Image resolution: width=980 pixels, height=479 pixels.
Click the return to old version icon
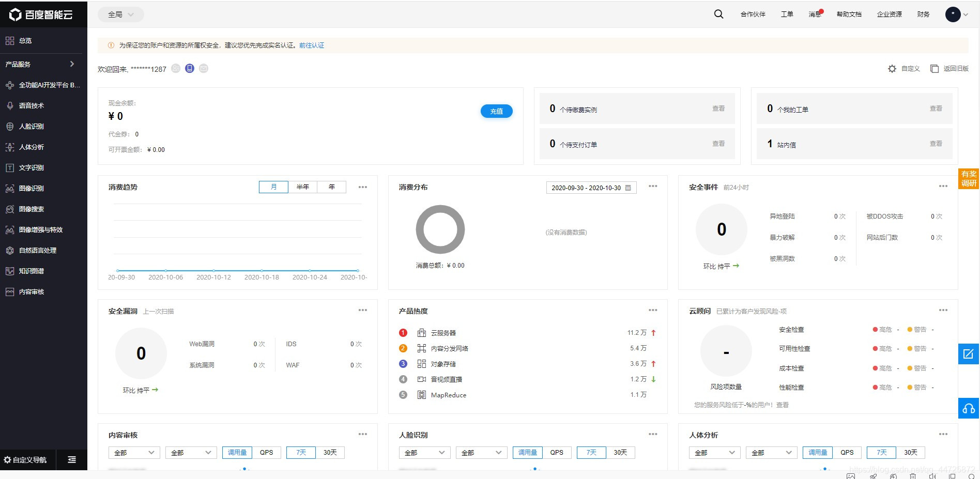(935, 69)
